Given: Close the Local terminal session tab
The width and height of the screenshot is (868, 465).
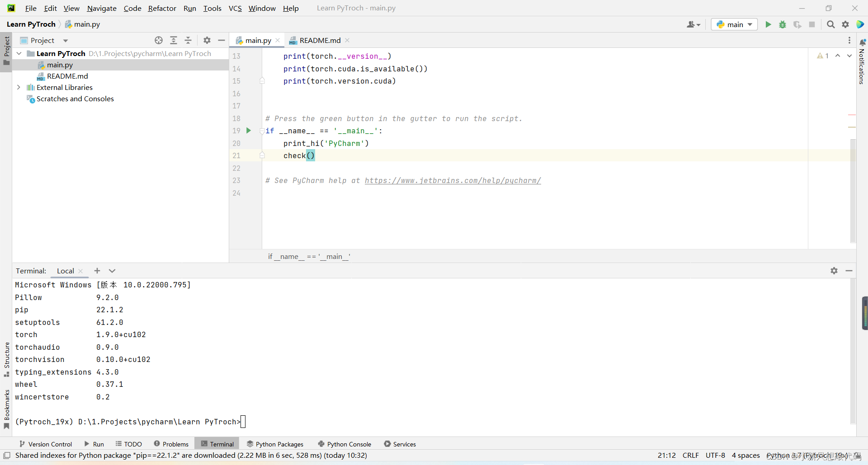Looking at the screenshot, I should [x=80, y=271].
